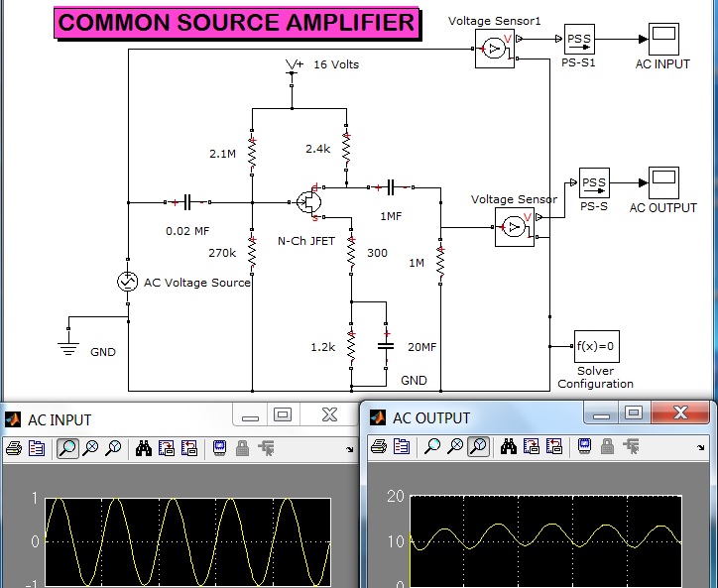The width and height of the screenshot is (718, 588).
Task: Autoscale with binoculars icon in AC OUTPUT scope
Action: [x=509, y=446]
